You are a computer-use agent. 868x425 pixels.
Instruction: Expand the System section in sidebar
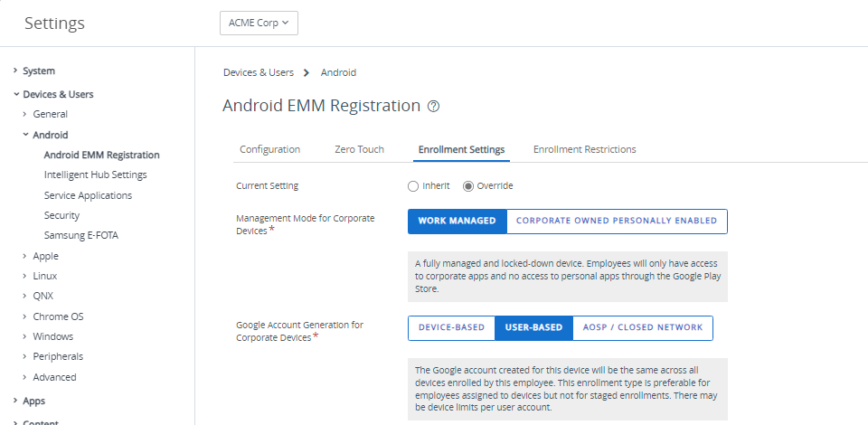click(x=38, y=71)
